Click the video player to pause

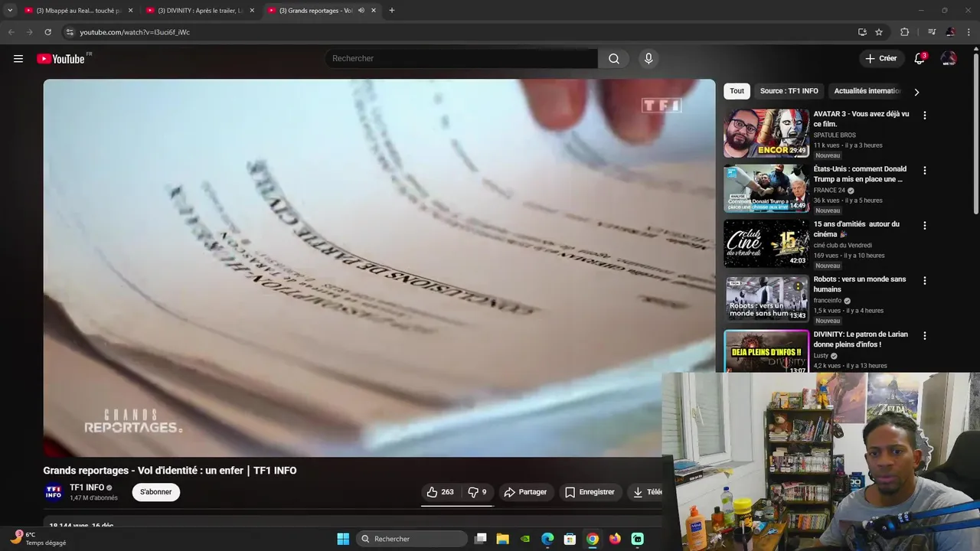(x=379, y=268)
